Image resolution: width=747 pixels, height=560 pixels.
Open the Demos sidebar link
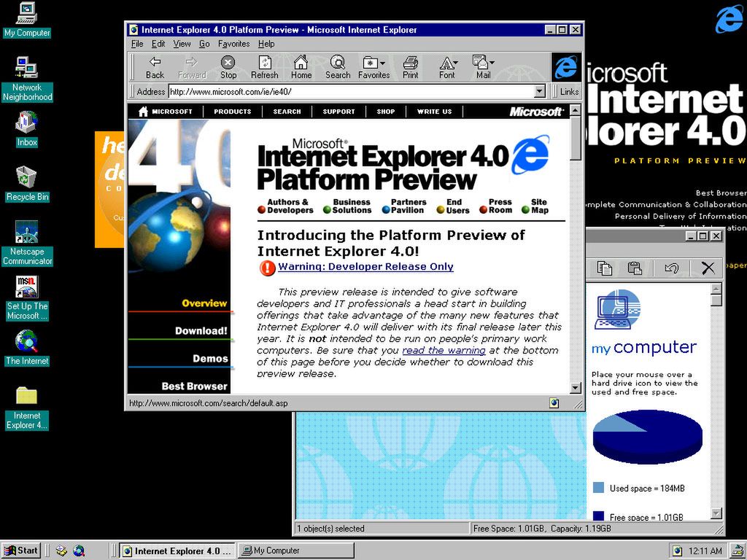210,359
